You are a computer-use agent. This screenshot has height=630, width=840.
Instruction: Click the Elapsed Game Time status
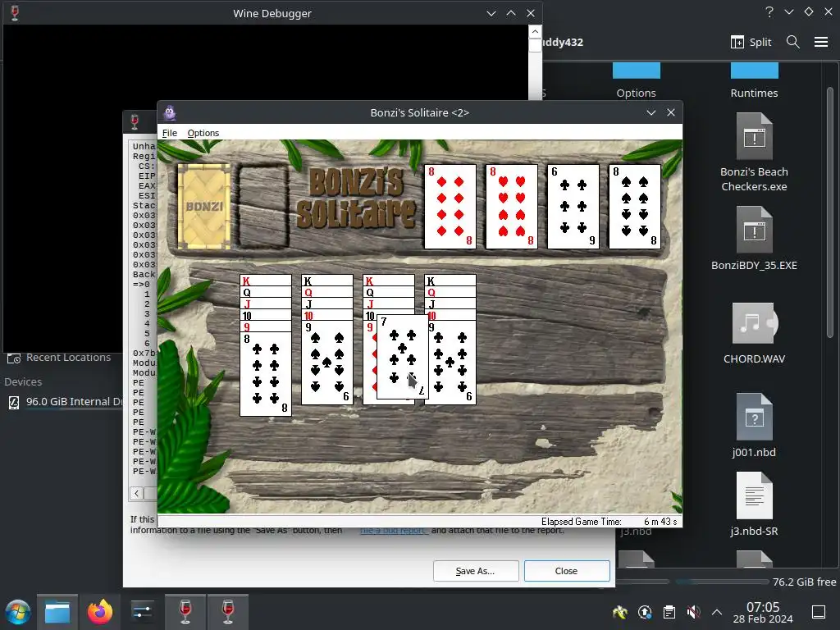point(609,521)
